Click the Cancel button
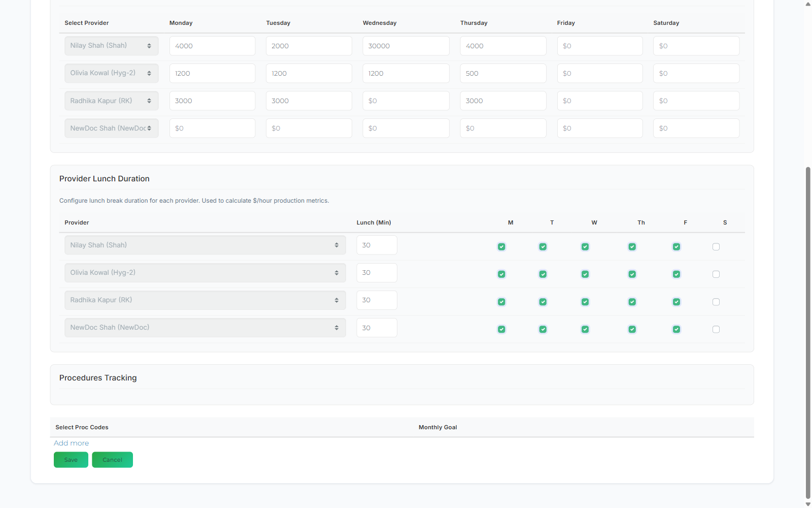This screenshot has height=508, width=812. pyautogui.click(x=112, y=460)
